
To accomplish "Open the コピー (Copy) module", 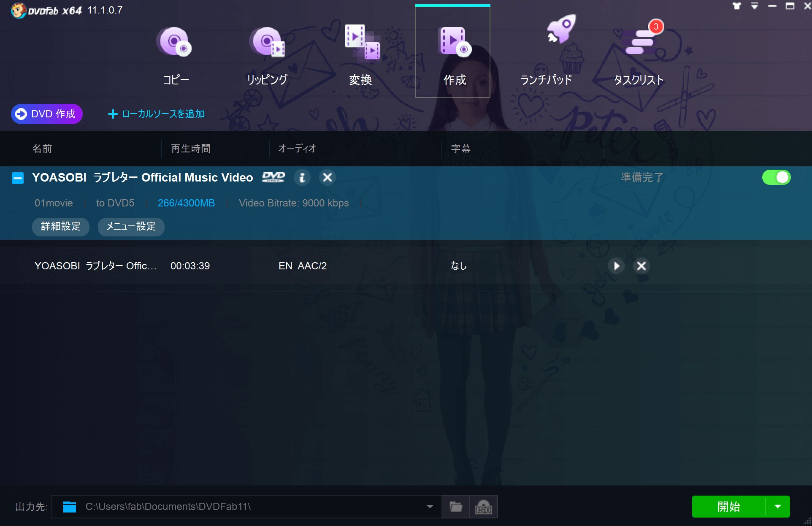I will point(176,55).
